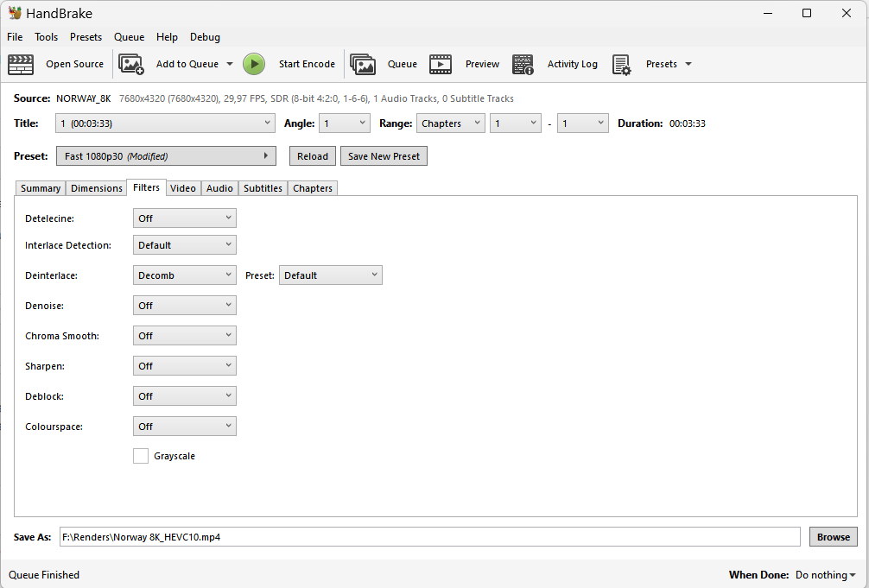
Task: Click the Open Source label
Action: coord(75,64)
